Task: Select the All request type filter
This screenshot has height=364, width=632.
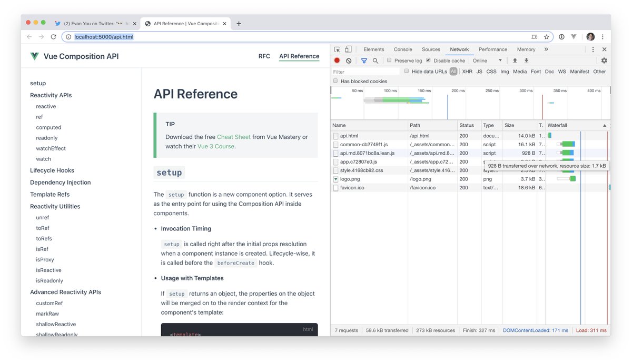Action: 453,72
